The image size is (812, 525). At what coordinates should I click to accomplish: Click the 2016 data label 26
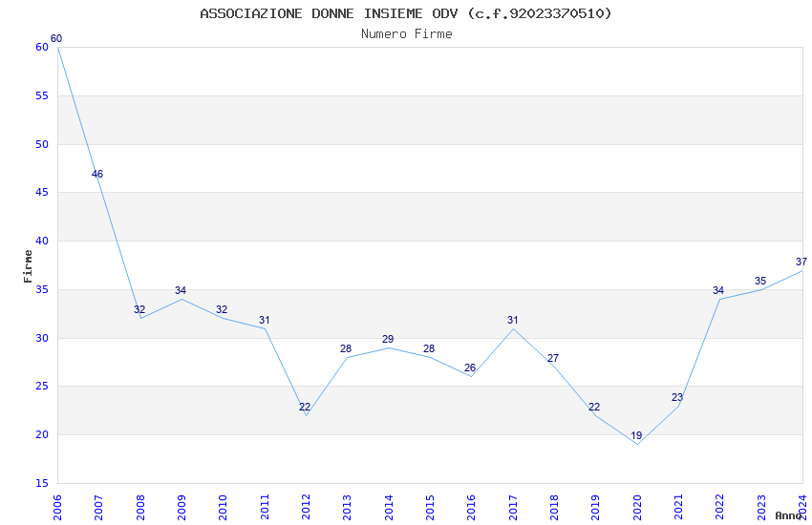[x=470, y=367]
